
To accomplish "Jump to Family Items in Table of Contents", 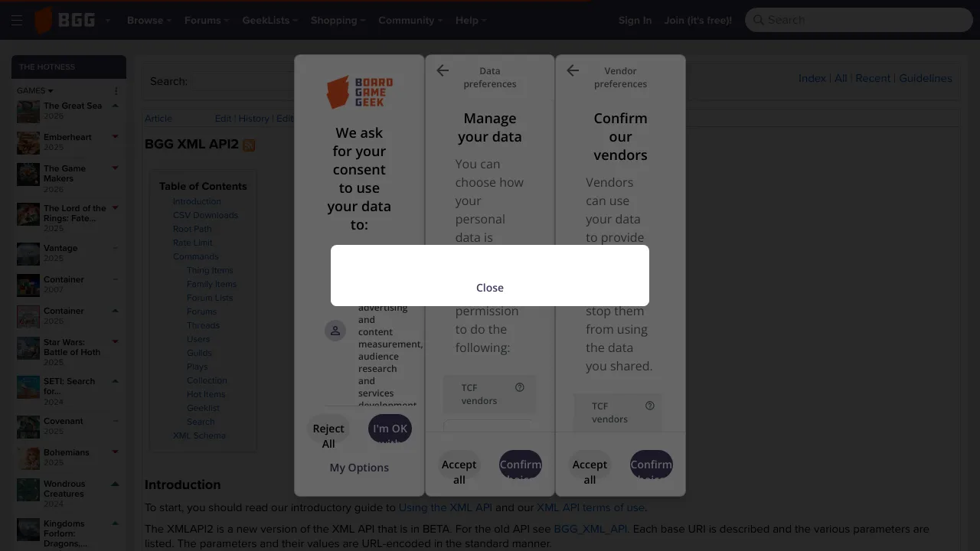I will [211, 284].
